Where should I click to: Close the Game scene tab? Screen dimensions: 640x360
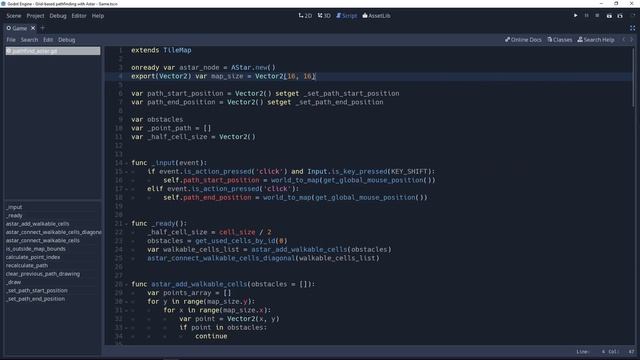click(33, 28)
